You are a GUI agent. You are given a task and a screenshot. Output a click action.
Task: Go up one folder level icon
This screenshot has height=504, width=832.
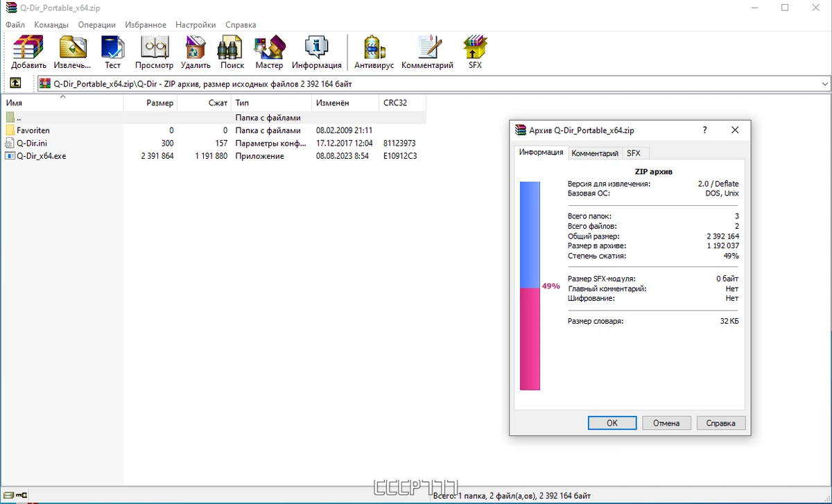tap(15, 84)
